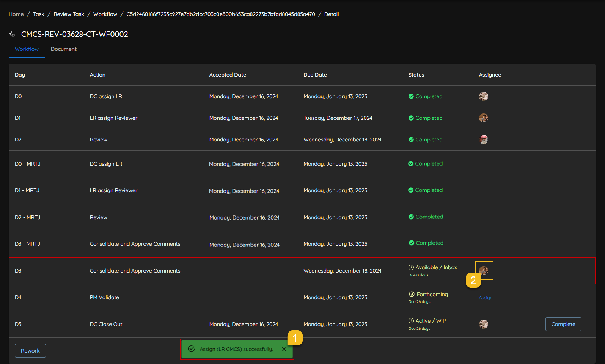Click the Assign link in PM Validate row
The image size is (605, 364).
pos(486,298)
